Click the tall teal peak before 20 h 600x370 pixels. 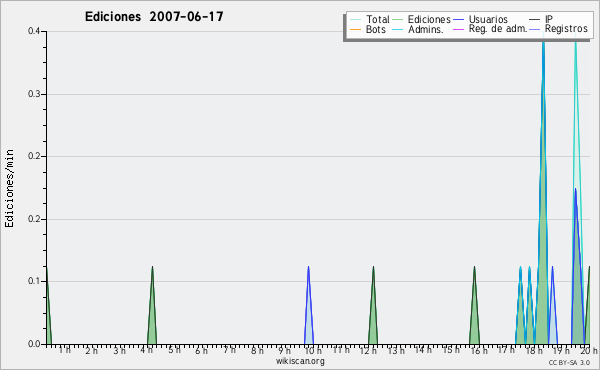[576, 115]
